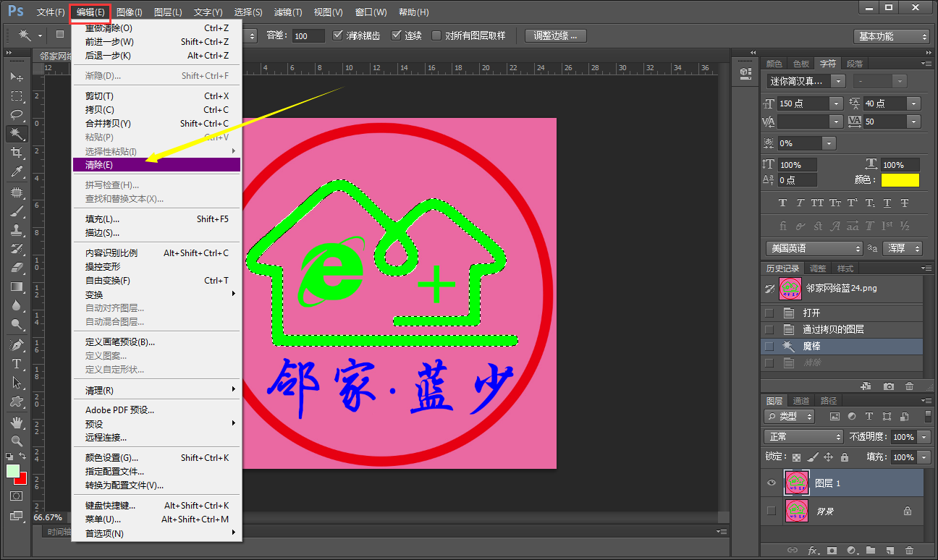Apply all caps character style

pos(818,203)
